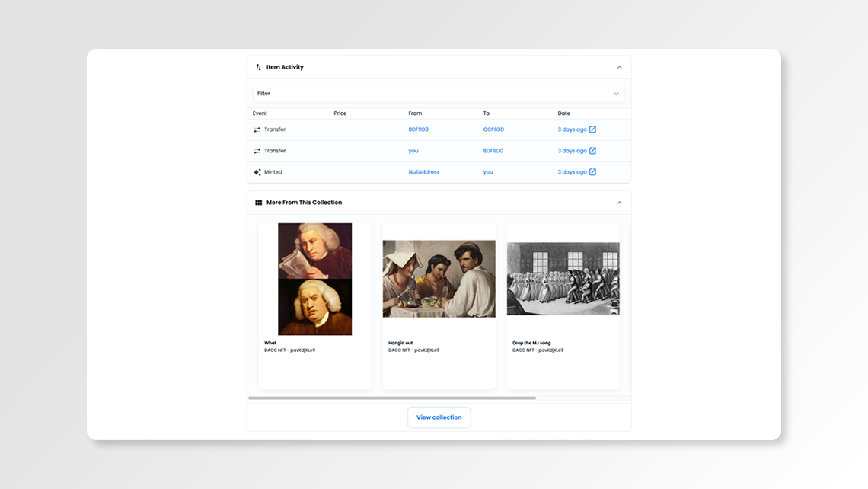Screen dimensions: 868x489
Task: Click '3 days ago' in the Minted row
Action: point(573,172)
